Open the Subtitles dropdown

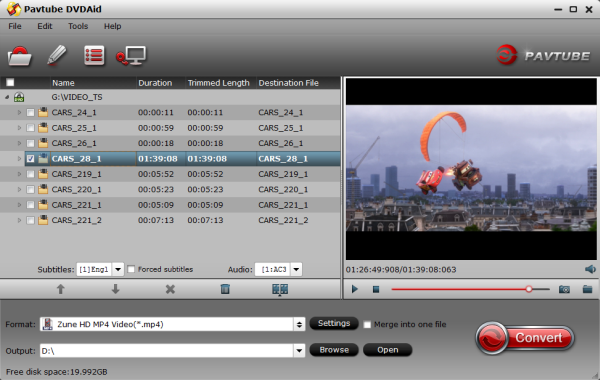tap(118, 269)
